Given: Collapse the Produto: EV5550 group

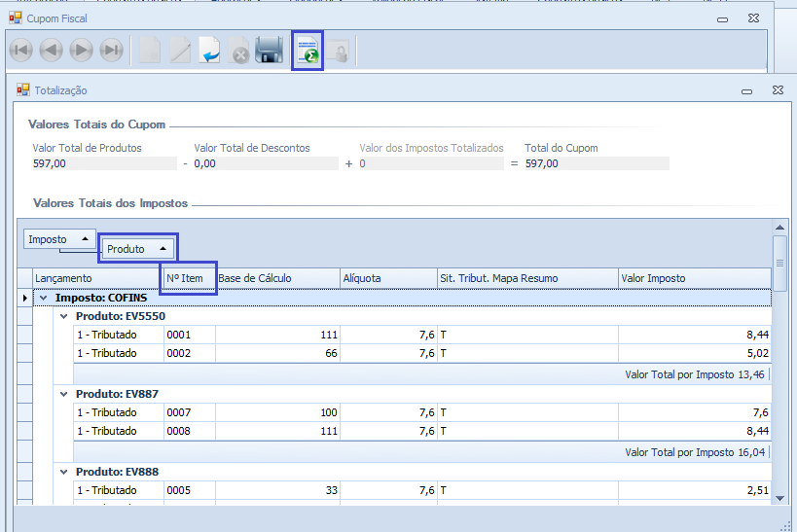Looking at the screenshot, I should pyautogui.click(x=64, y=317).
